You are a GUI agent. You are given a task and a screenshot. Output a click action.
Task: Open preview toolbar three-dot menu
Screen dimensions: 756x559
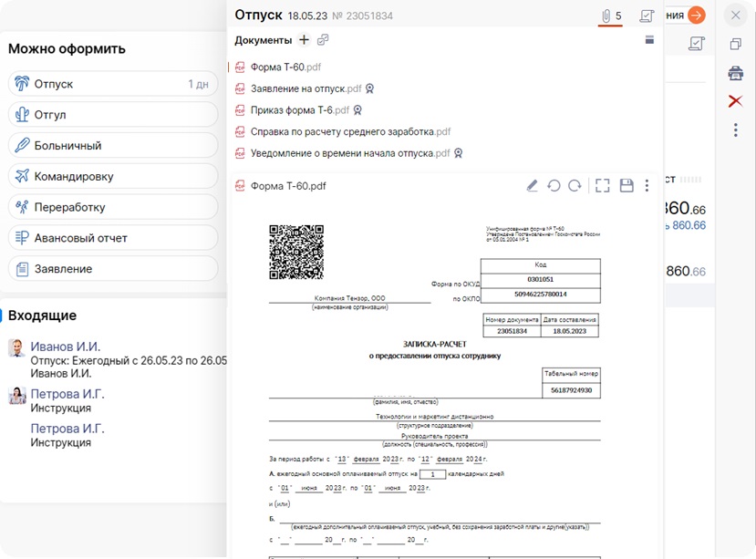[x=647, y=186]
